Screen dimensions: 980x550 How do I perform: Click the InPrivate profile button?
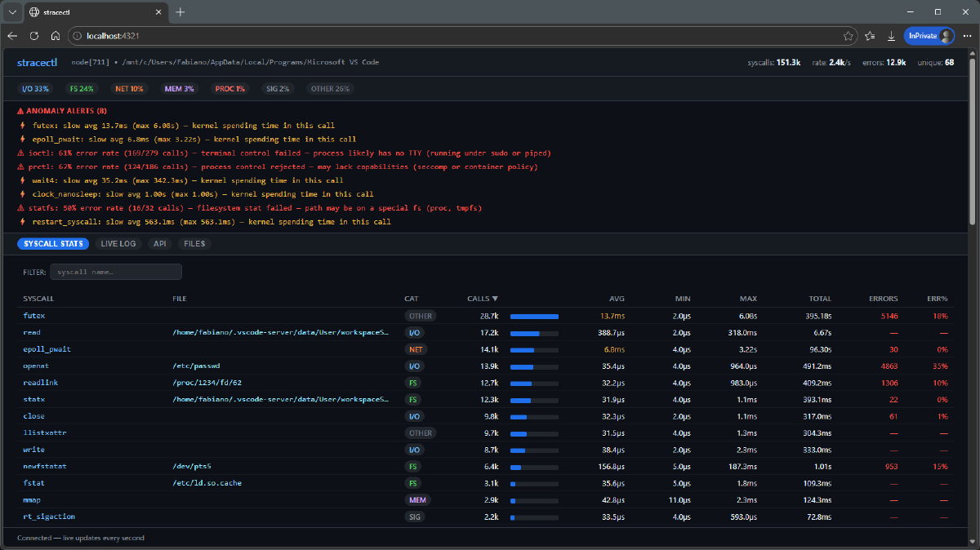click(x=929, y=36)
